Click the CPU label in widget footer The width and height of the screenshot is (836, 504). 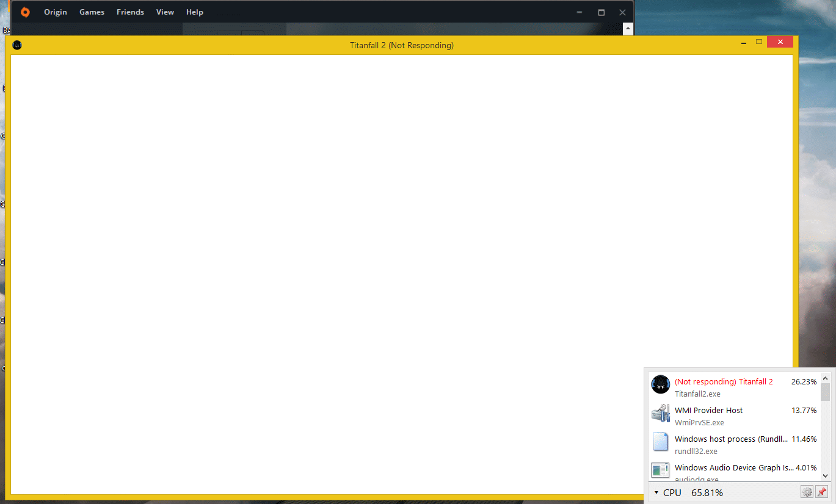(672, 492)
